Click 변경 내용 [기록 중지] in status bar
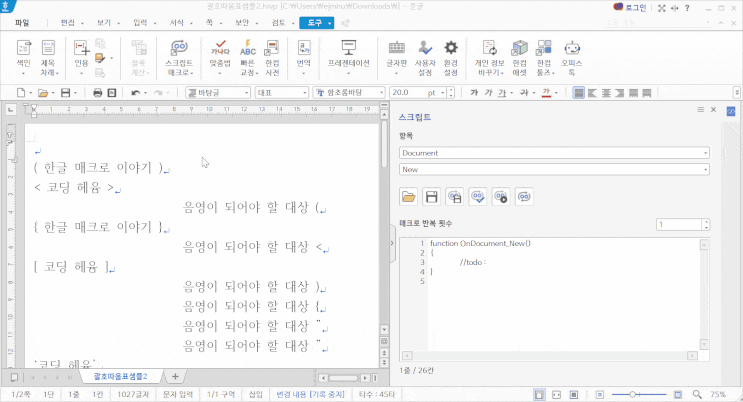The width and height of the screenshot is (743, 402). coord(310,394)
